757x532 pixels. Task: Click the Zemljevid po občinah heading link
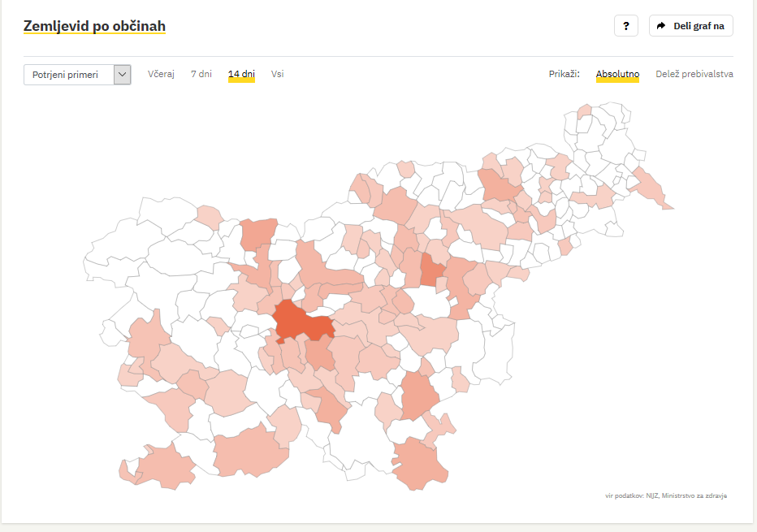click(x=94, y=26)
